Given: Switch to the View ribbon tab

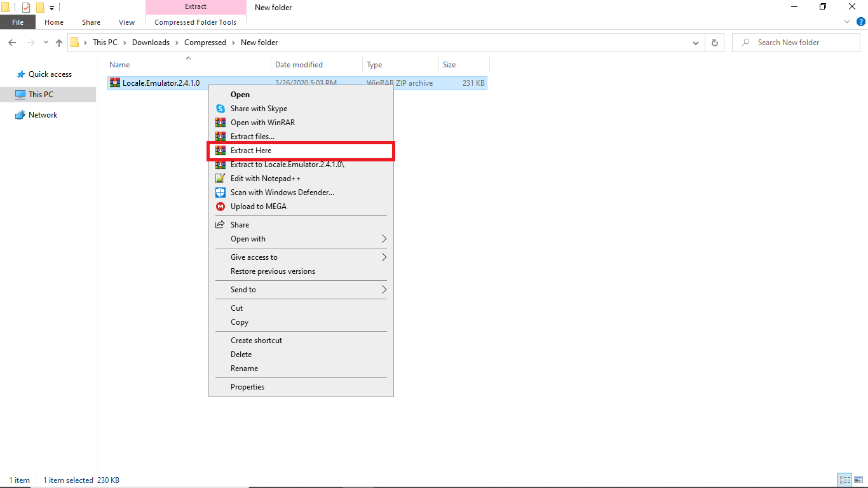Looking at the screenshot, I should pyautogui.click(x=127, y=22).
